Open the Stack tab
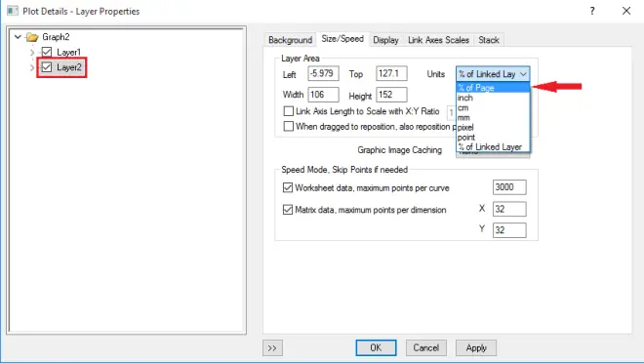Image resolution: width=644 pixels, height=363 pixels. click(x=488, y=40)
